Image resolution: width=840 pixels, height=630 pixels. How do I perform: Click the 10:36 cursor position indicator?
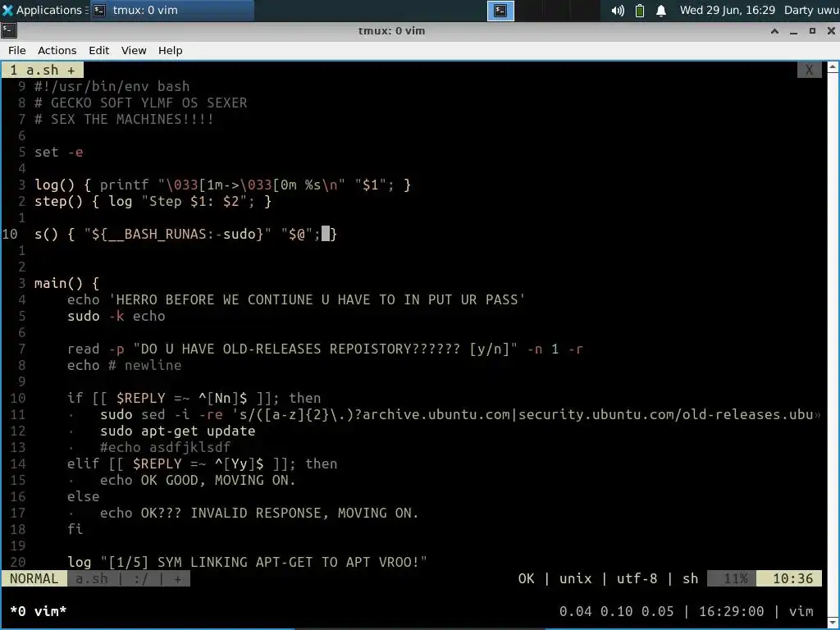pos(789,578)
